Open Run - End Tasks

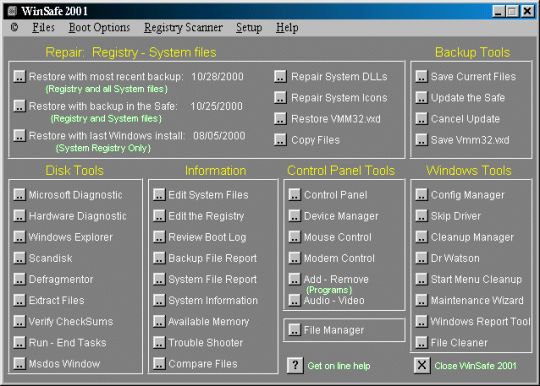click(x=20, y=342)
